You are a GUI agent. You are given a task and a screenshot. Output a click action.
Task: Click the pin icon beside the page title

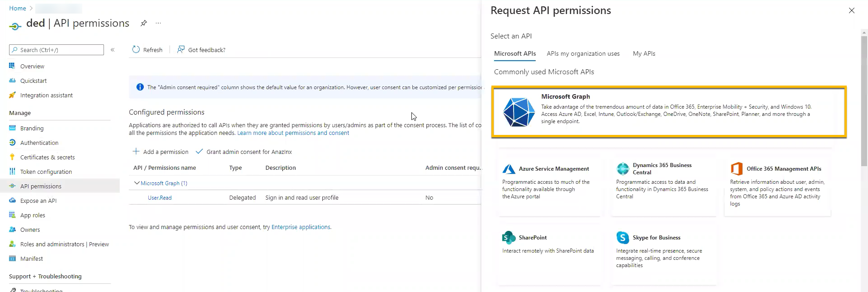[143, 23]
